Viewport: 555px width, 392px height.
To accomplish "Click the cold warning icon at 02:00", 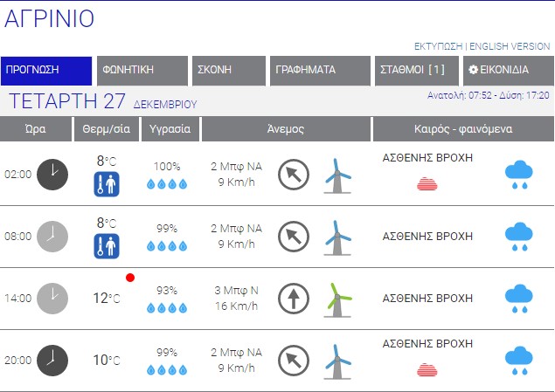I will coord(107,184).
